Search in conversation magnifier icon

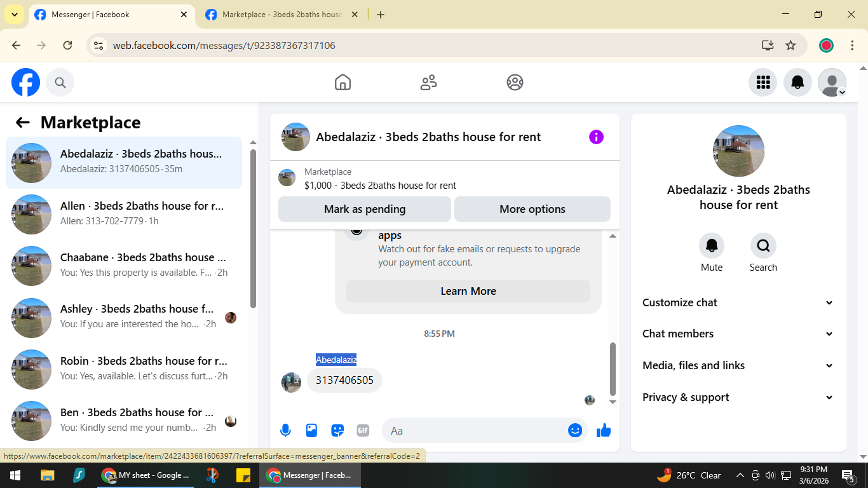click(763, 246)
